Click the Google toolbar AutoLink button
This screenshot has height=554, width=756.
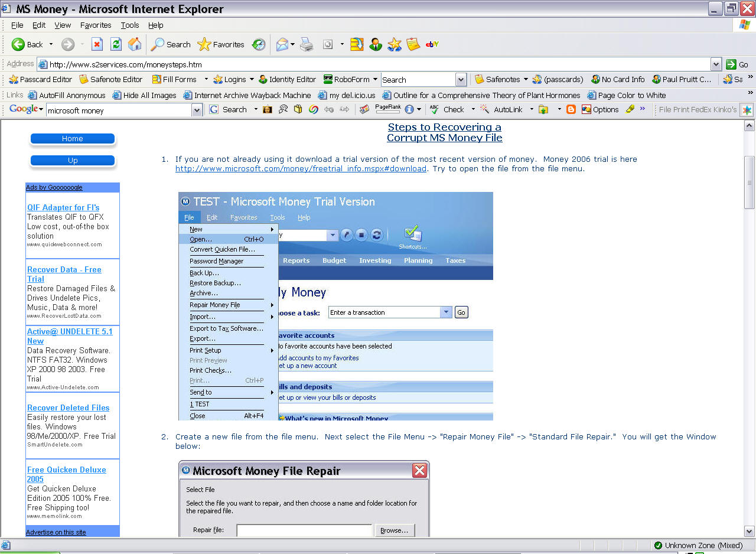pyautogui.click(x=501, y=109)
